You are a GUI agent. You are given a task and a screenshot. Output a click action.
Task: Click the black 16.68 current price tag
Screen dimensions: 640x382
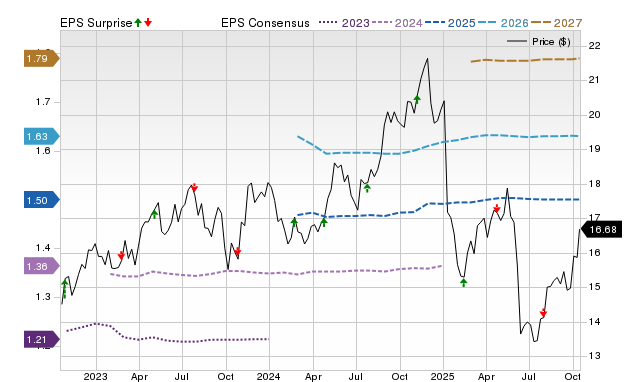click(601, 229)
